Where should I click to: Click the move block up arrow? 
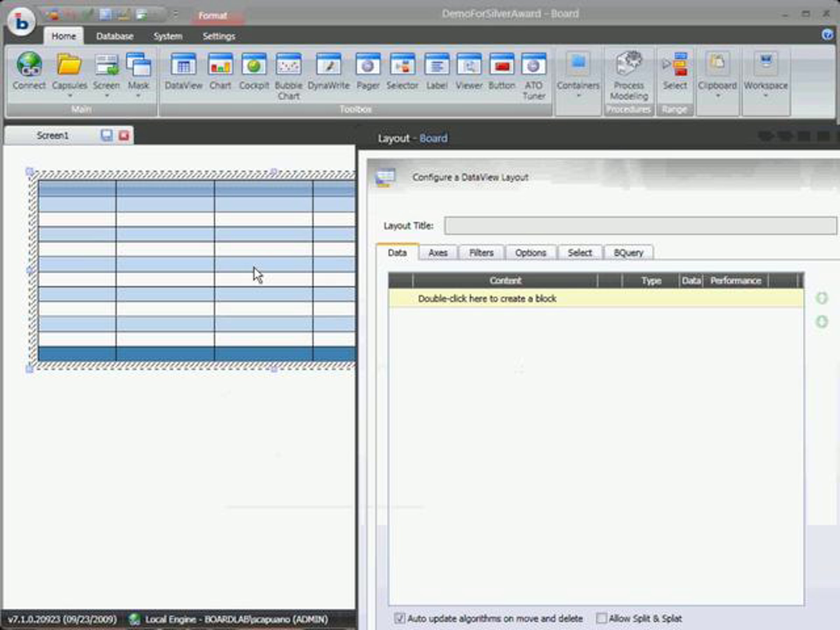tap(822, 298)
